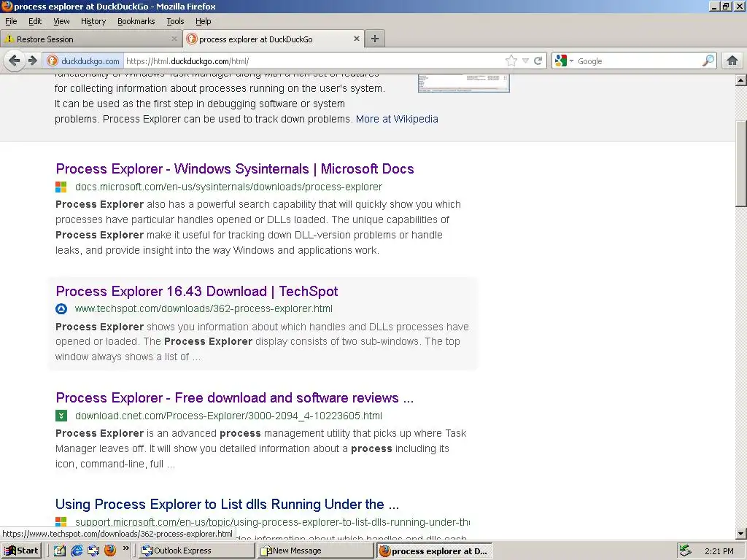Click the download.cnet.com result URL
The width and height of the screenshot is (747, 560).
point(228,416)
